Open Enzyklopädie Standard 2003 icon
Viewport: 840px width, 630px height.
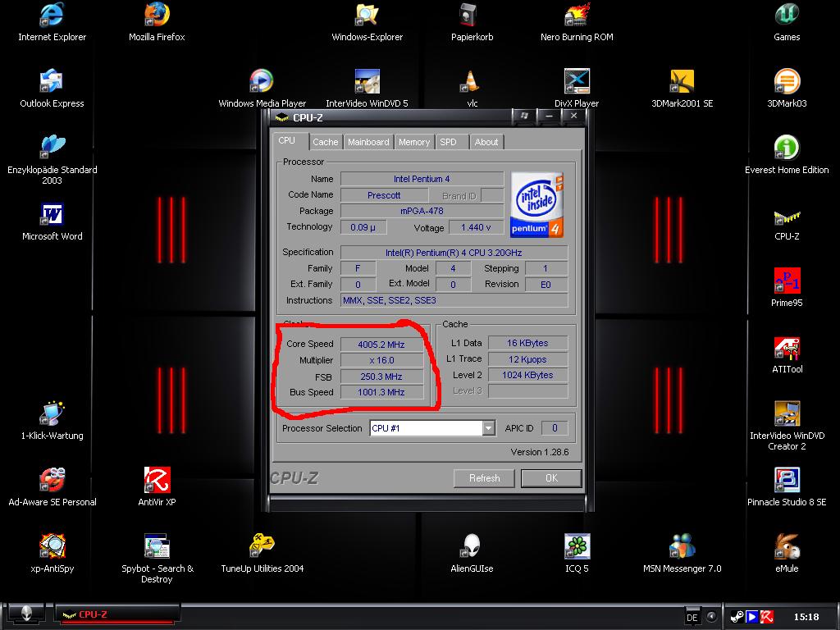(52, 148)
